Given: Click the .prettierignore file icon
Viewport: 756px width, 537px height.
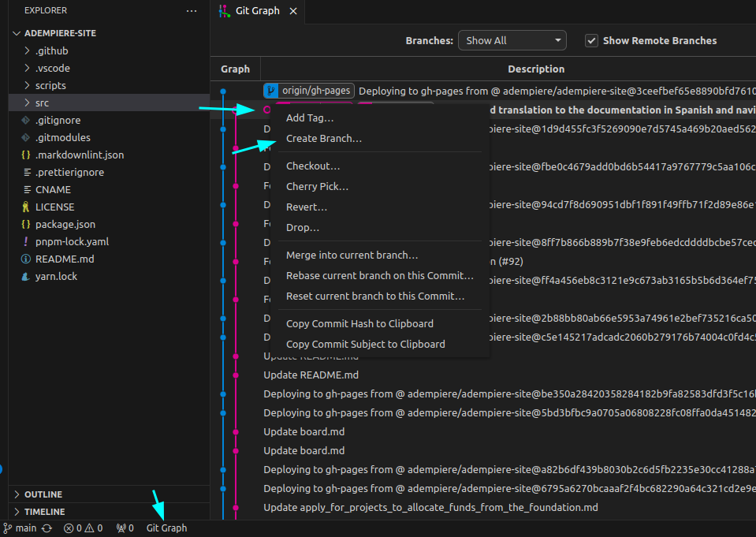Looking at the screenshot, I should (x=27, y=172).
